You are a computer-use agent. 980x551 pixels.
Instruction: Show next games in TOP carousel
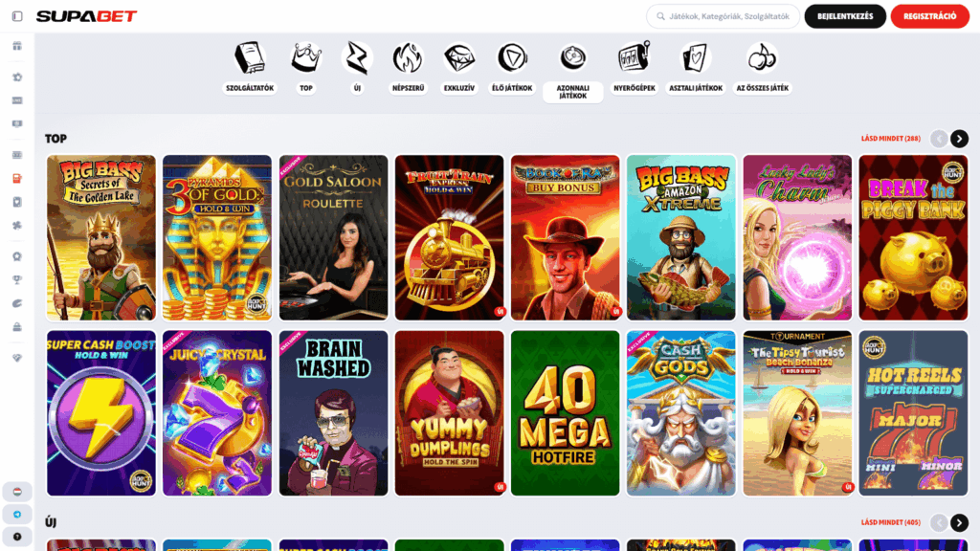tap(959, 139)
